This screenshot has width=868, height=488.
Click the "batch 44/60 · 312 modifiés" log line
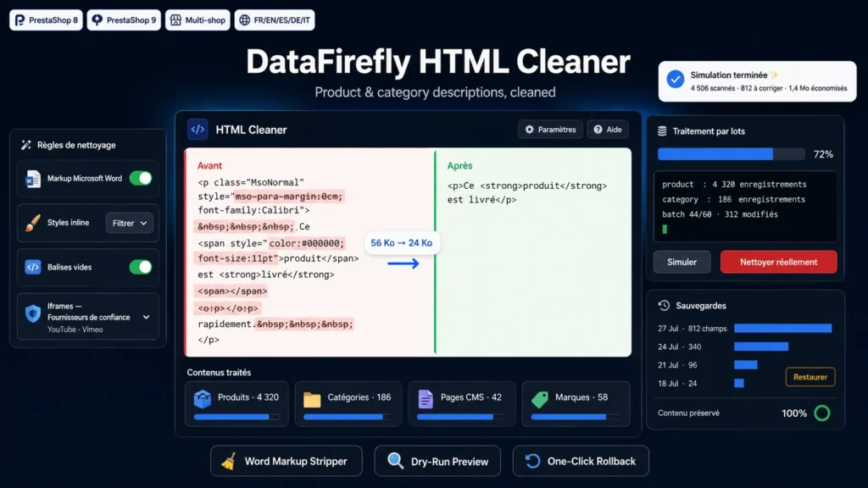(720, 214)
